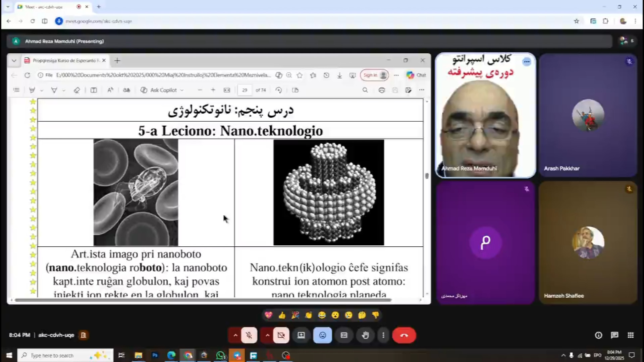Screen dimensions: 644x362
Task: Leave the call with red button
Action: tap(404, 335)
